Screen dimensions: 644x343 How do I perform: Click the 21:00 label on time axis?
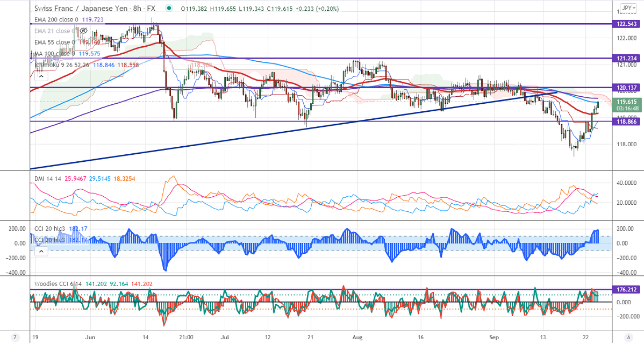pos(186,337)
